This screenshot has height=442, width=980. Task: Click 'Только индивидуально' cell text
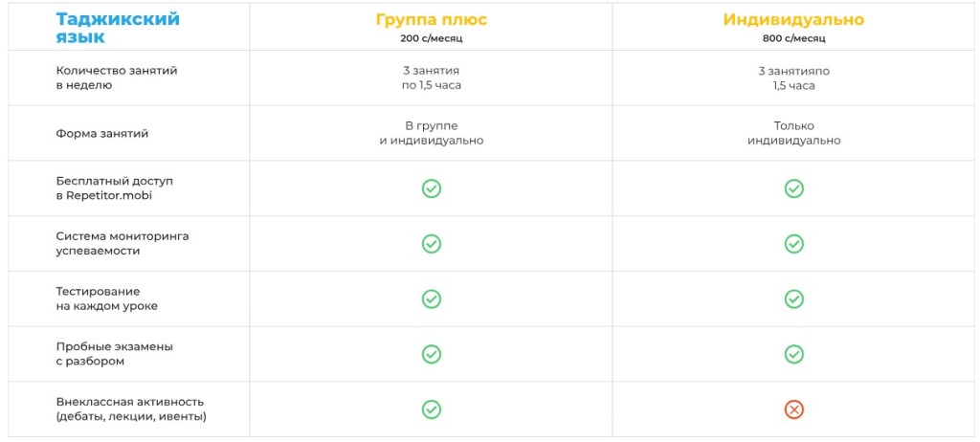(793, 133)
